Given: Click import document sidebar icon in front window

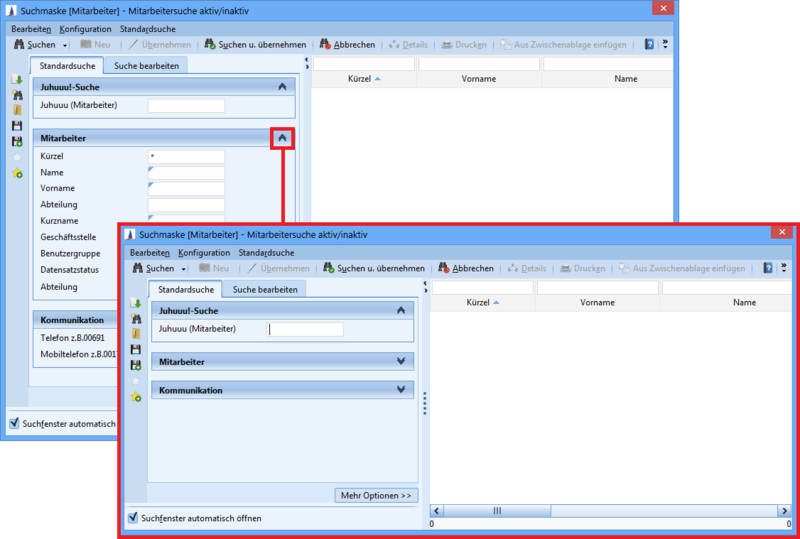Looking at the screenshot, I should click(x=136, y=303).
